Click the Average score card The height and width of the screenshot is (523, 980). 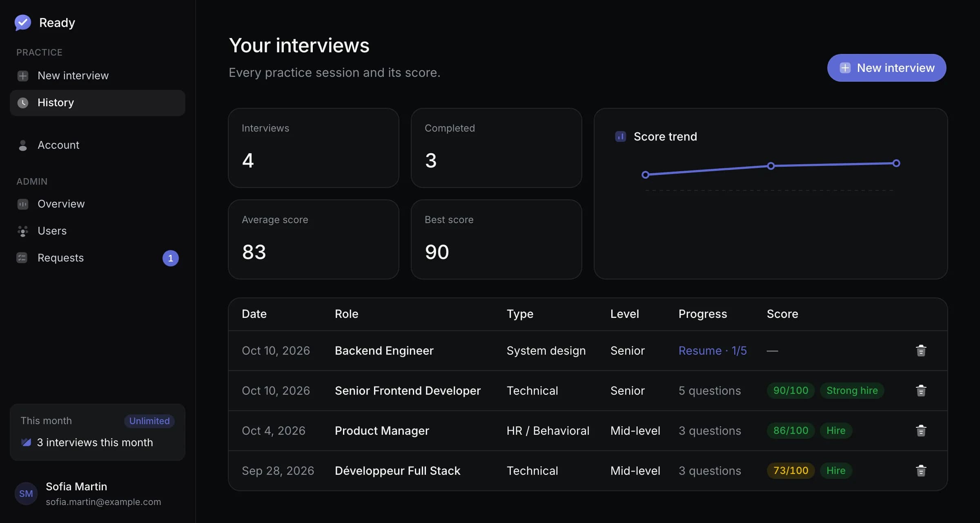(313, 239)
